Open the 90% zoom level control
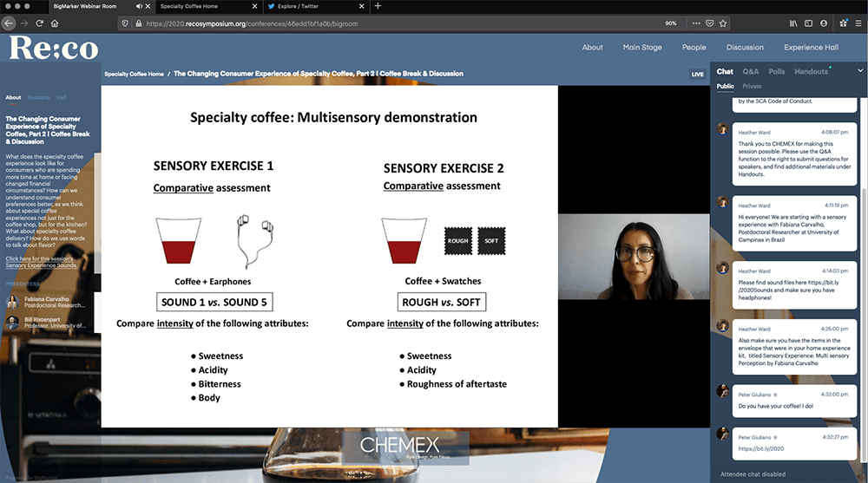The width and height of the screenshot is (868, 483). [670, 23]
